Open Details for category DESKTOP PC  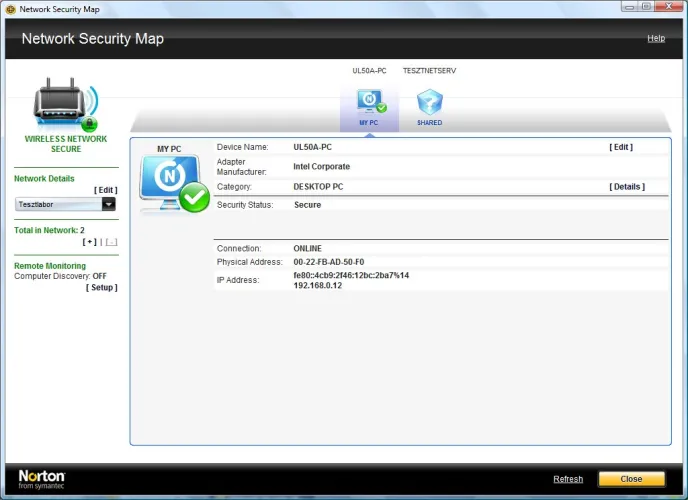[x=627, y=186]
